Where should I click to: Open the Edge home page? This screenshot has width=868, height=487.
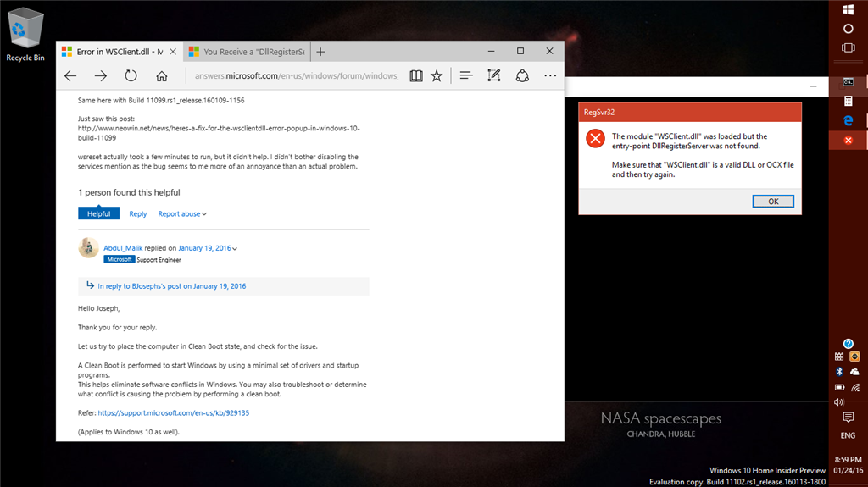click(x=161, y=76)
